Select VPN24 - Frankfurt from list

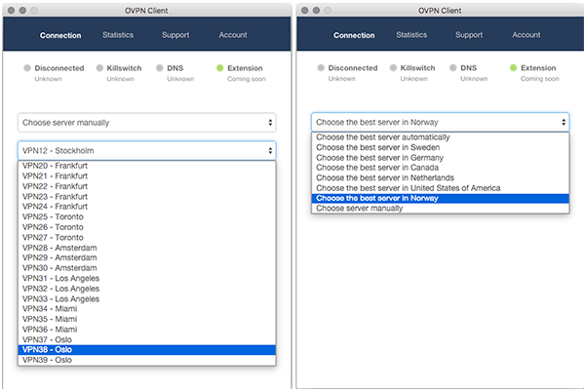[x=146, y=207]
